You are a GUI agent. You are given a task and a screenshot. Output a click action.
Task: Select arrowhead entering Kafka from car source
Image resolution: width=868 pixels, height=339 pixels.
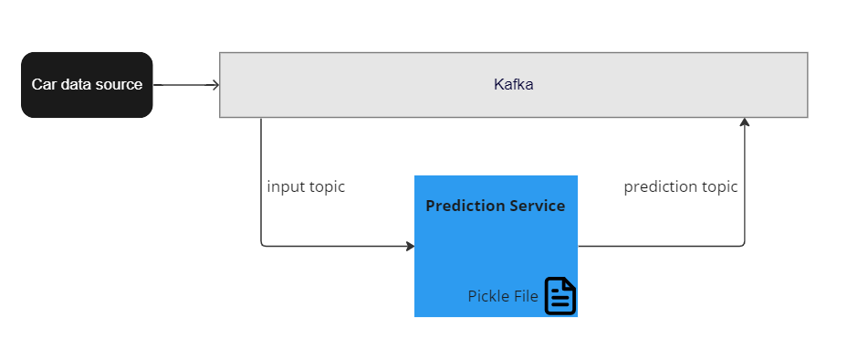[215, 85]
